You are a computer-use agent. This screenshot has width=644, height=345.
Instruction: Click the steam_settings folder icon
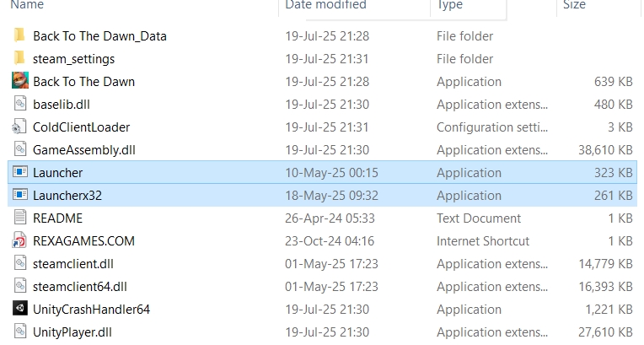(19, 59)
